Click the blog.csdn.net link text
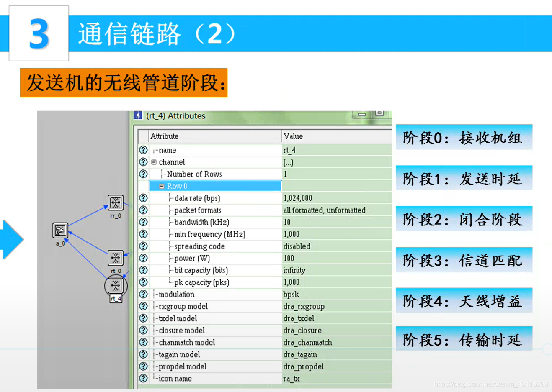 491,384
